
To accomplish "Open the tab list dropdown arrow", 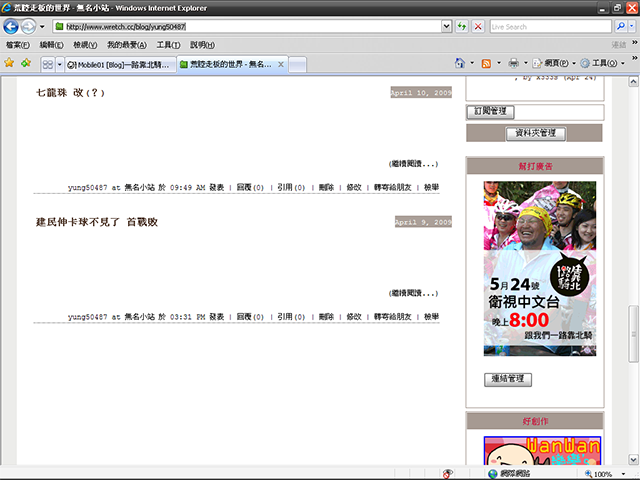I will coord(60,64).
